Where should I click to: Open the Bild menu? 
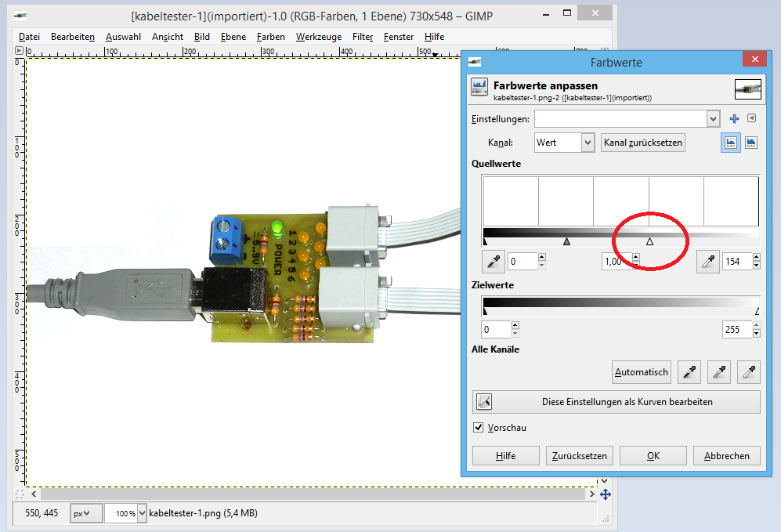click(x=202, y=37)
